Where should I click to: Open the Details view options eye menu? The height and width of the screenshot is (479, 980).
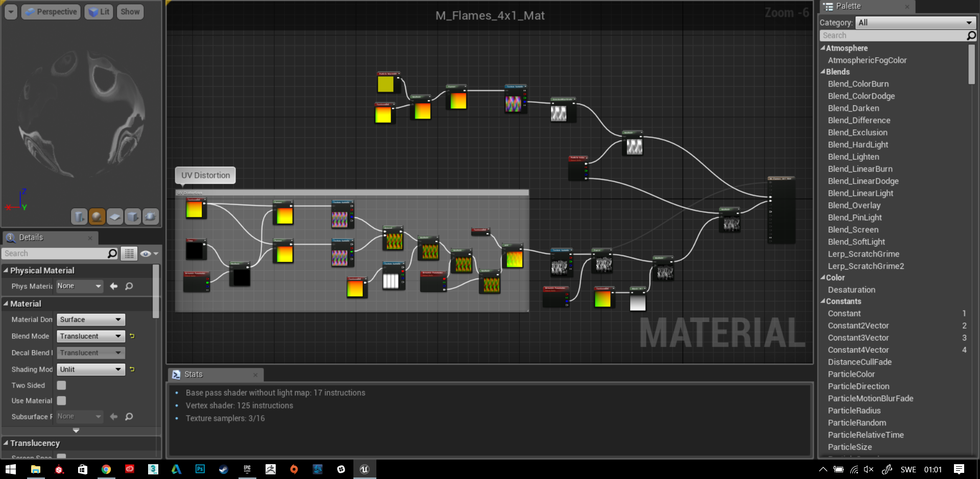coord(149,254)
